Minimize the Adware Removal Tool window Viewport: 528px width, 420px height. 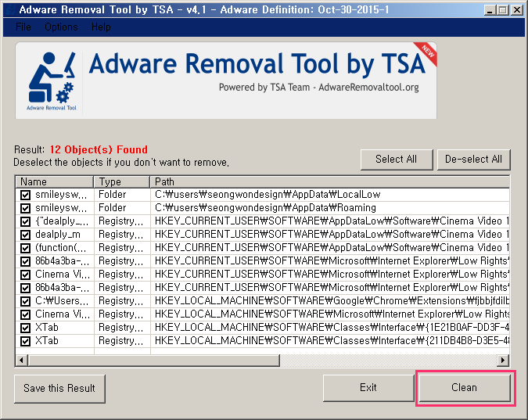click(489, 10)
